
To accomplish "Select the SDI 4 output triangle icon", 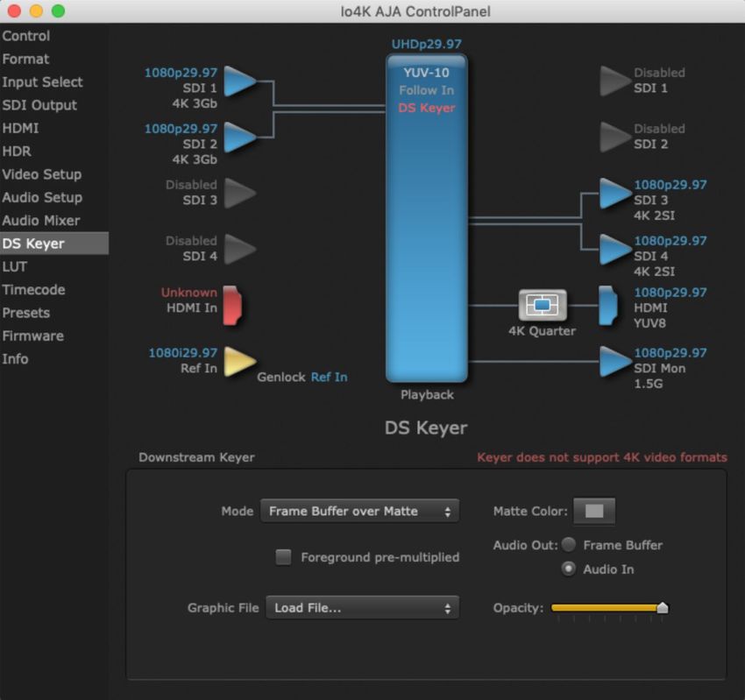I will click(616, 250).
